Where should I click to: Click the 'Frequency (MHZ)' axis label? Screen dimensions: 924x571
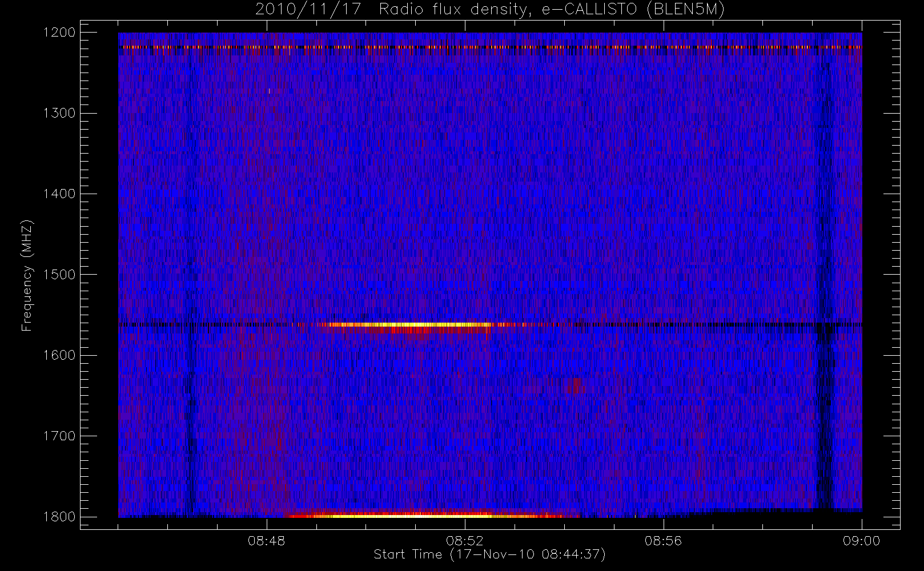27,275
